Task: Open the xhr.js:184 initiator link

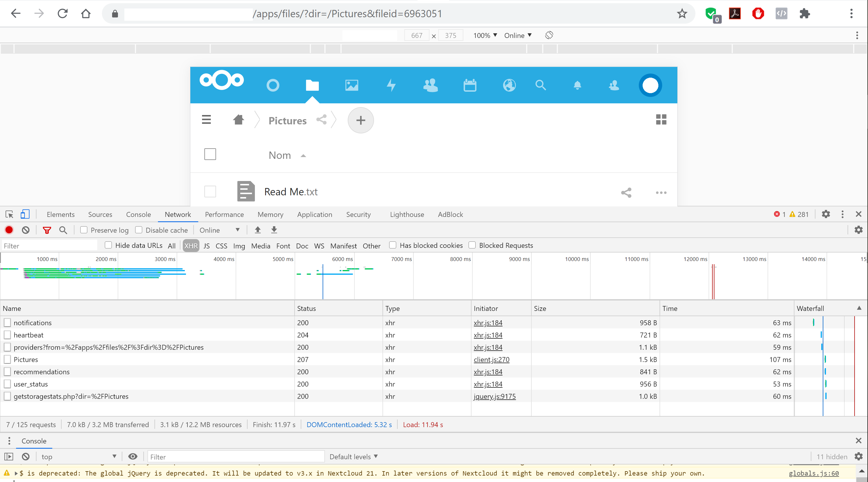Action: 488,322
